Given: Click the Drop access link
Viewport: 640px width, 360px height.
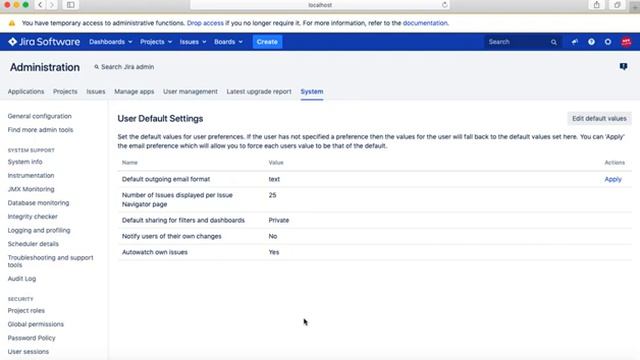Looking at the screenshot, I should tap(205, 23).
